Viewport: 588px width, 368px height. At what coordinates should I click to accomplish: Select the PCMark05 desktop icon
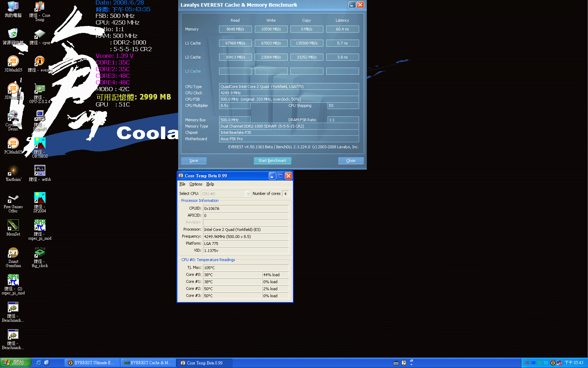point(13,146)
